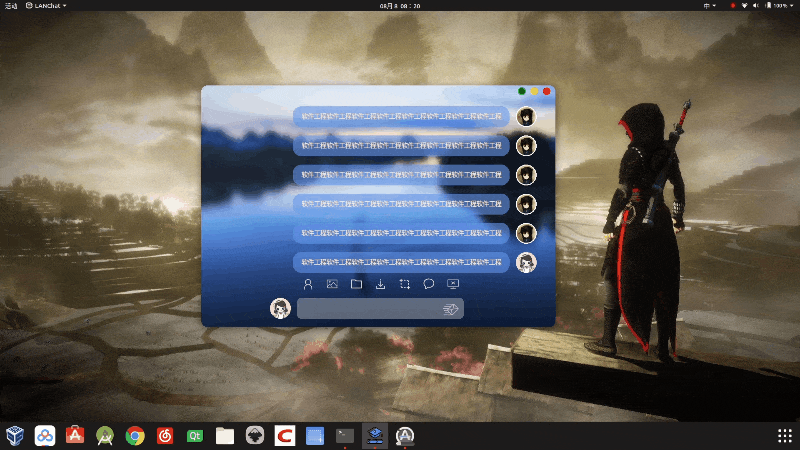The height and width of the screenshot is (450, 800).
Task: Expand the system menu arrow at top right
Action: click(792, 6)
